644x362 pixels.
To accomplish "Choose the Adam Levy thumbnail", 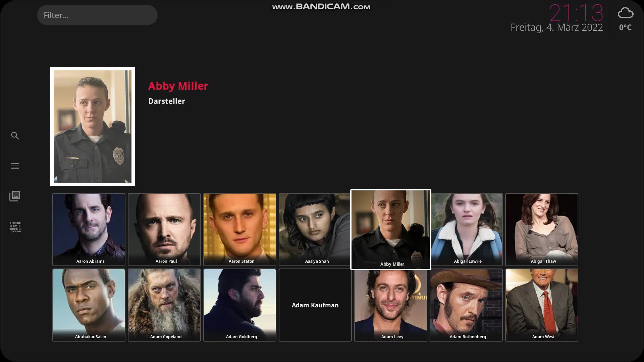I will [391, 306].
